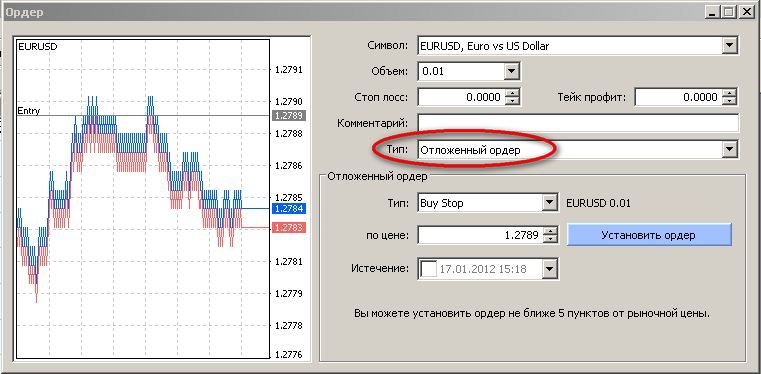The height and width of the screenshot is (374, 761).
Task: Click into the Стоп лосс value field
Action: tap(461, 97)
